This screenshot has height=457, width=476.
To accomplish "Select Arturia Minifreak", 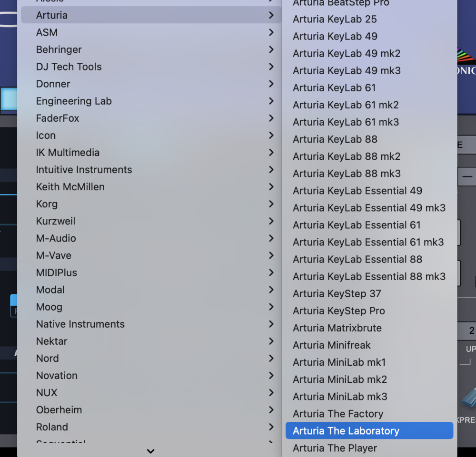I will (369, 345).
